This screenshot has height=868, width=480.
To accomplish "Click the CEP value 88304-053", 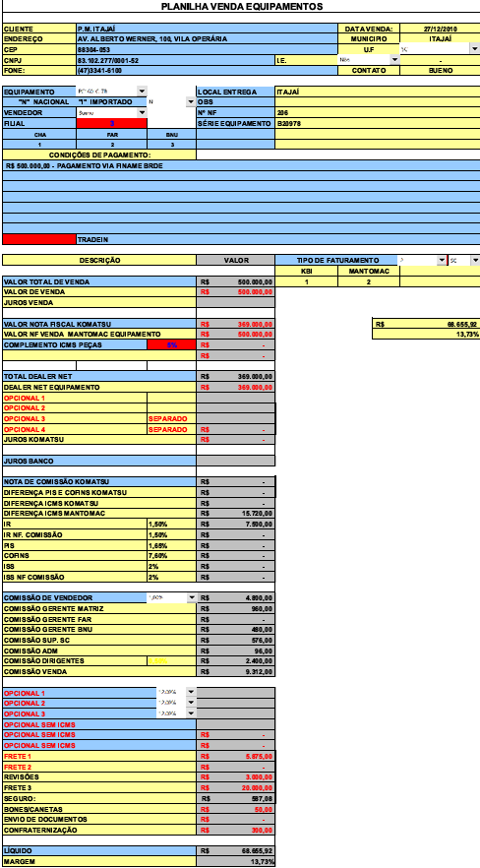I will point(207,49).
